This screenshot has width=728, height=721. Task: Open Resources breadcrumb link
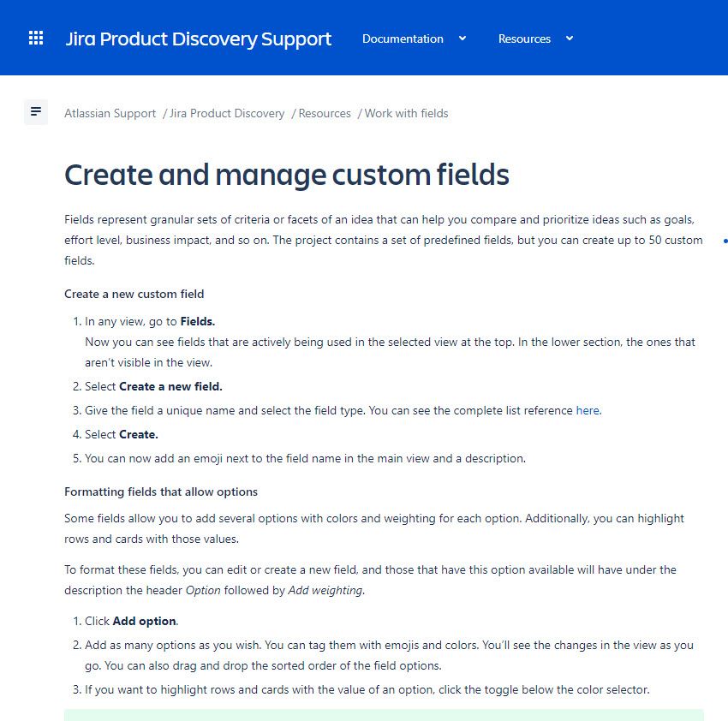325,113
